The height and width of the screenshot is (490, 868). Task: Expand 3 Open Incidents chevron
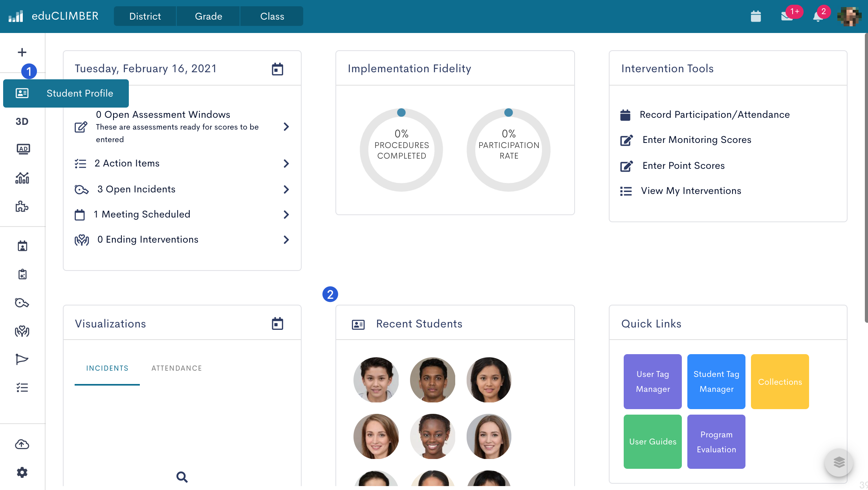[x=286, y=189]
